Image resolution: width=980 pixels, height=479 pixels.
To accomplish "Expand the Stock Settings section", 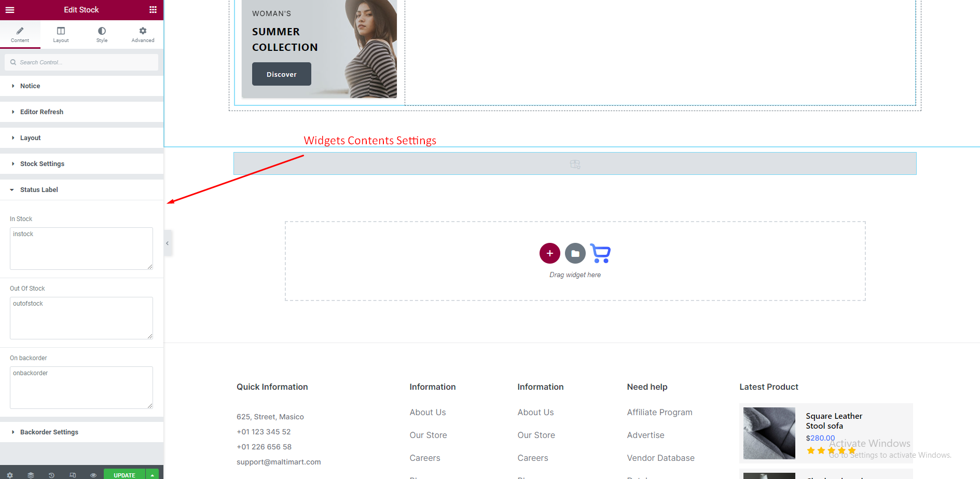I will click(42, 164).
